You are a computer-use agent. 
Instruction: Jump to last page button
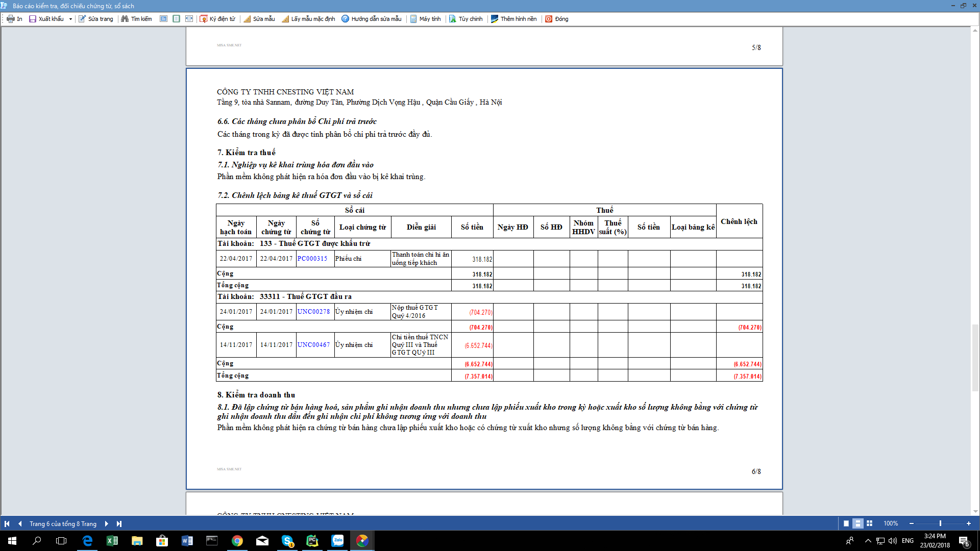[119, 523]
